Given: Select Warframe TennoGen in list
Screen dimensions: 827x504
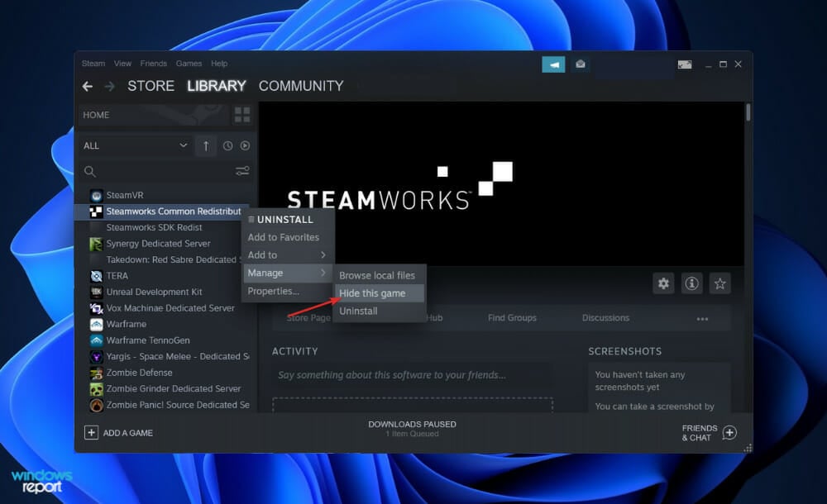Looking at the screenshot, I should [148, 340].
